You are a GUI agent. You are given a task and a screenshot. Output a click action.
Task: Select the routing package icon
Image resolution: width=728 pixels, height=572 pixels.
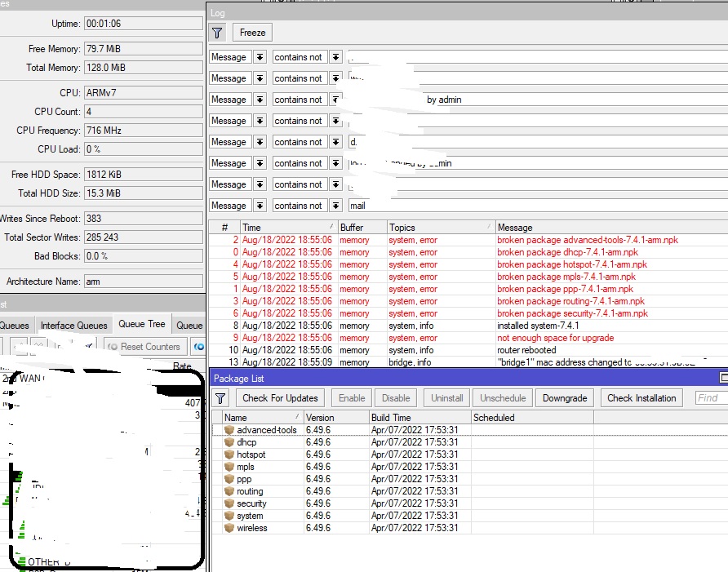coord(229,491)
